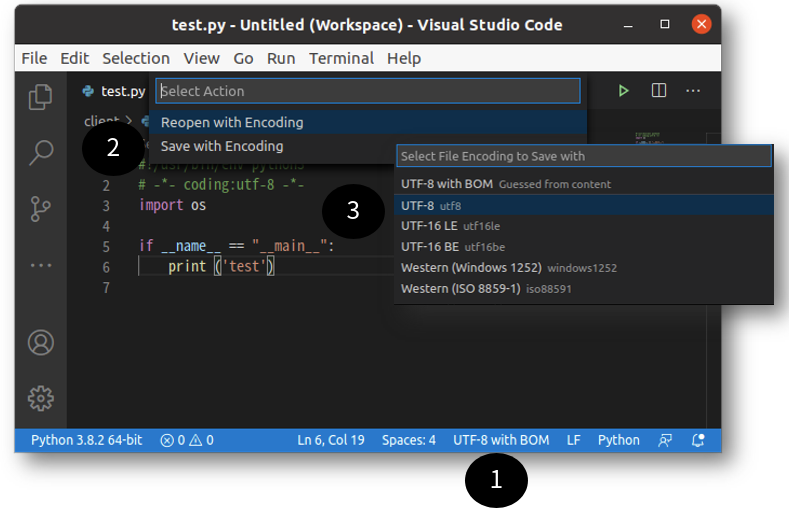Image resolution: width=789 pixels, height=527 pixels.
Task: Click the code minimap
Action: point(649,137)
